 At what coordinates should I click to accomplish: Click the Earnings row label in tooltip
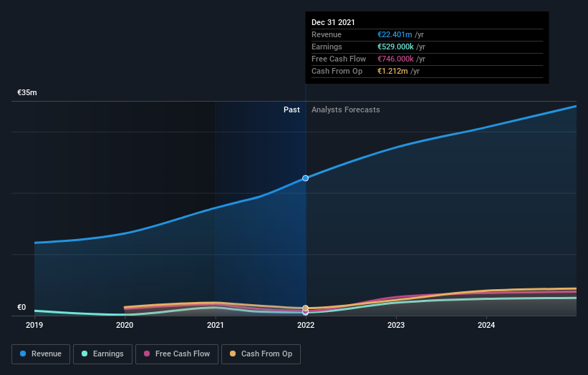(x=327, y=47)
